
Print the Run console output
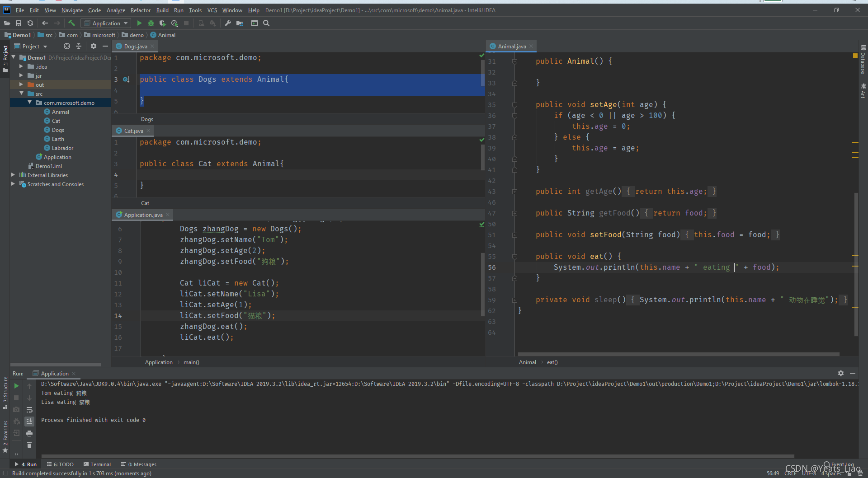click(29, 433)
